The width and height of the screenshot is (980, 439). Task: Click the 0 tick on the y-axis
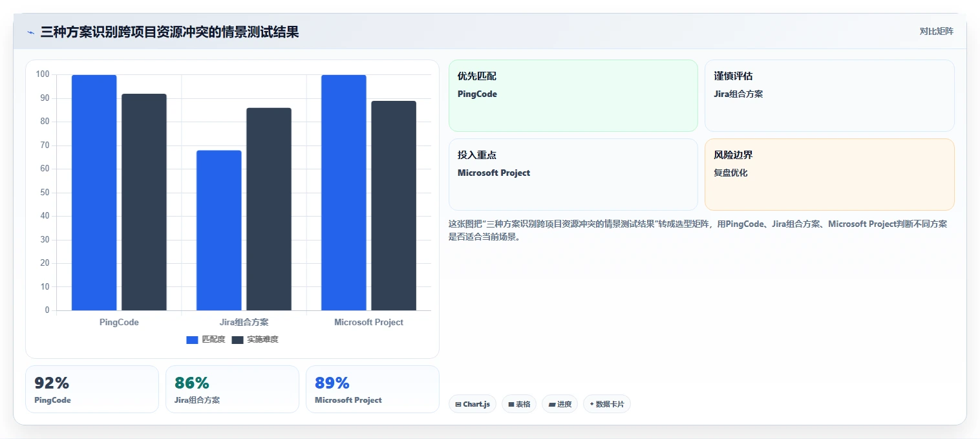(x=47, y=310)
